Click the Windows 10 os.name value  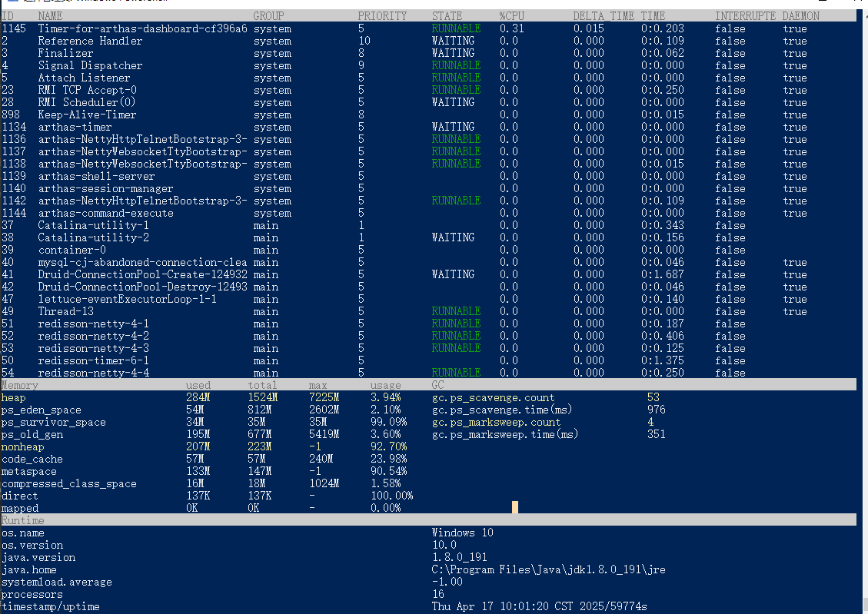pyautogui.click(x=462, y=533)
